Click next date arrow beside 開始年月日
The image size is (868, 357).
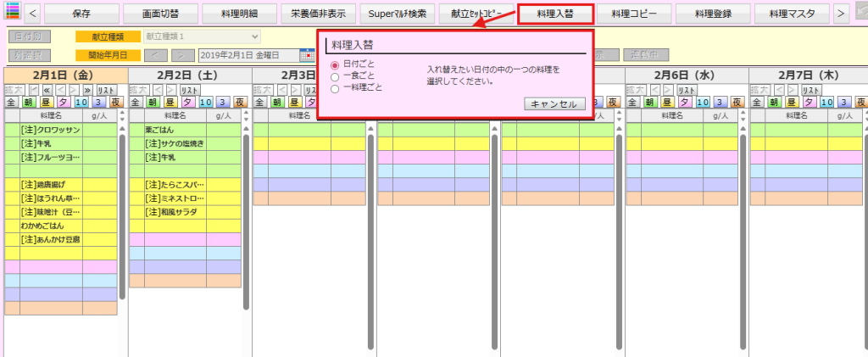point(181,56)
